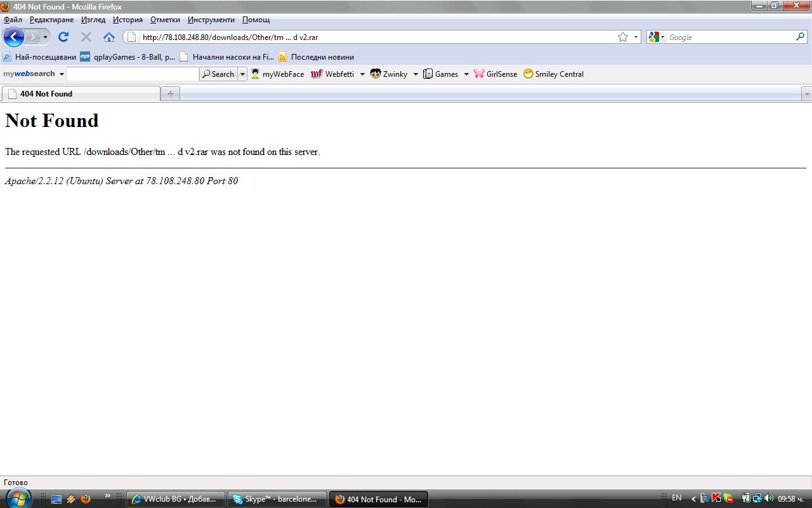Expand the mywebsearch logo dropdown
812x508 pixels.
tap(62, 74)
